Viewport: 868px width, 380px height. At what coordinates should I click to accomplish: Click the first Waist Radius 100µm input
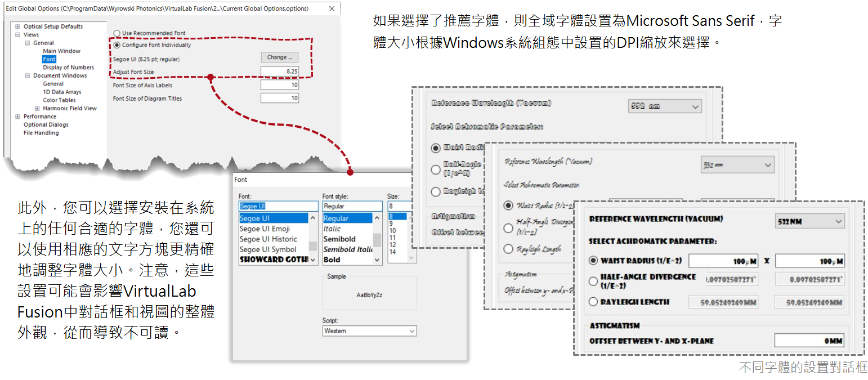(x=723, y=261)
